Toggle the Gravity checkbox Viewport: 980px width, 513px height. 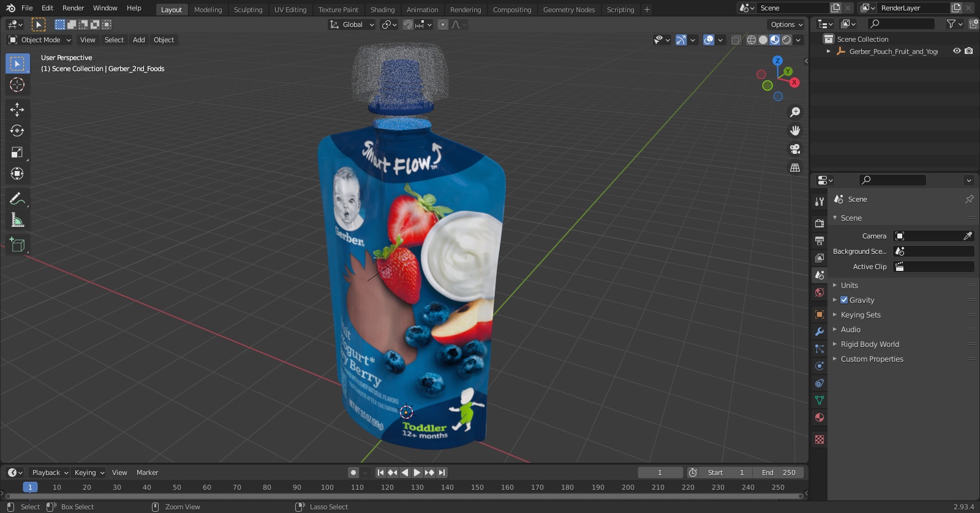click(x=844, y=300)
